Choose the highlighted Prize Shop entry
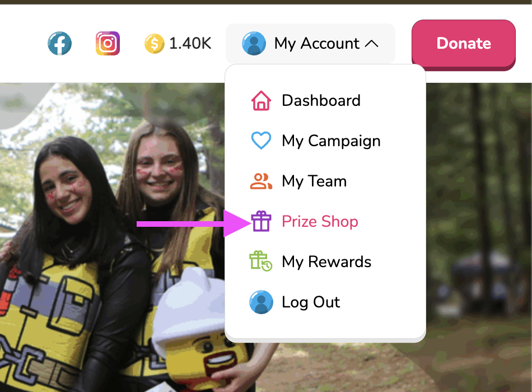The image size is (532, 392). (320, 221)
